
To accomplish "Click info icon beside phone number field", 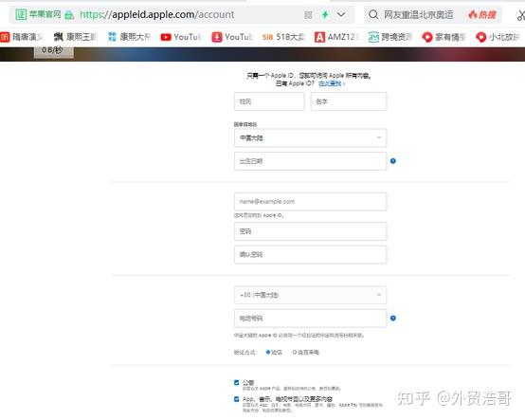I will (x=393, y=319).
